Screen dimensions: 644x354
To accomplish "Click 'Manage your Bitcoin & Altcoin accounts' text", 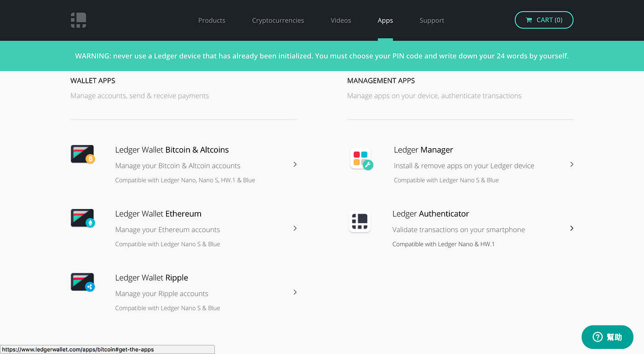I will point(178,166).
